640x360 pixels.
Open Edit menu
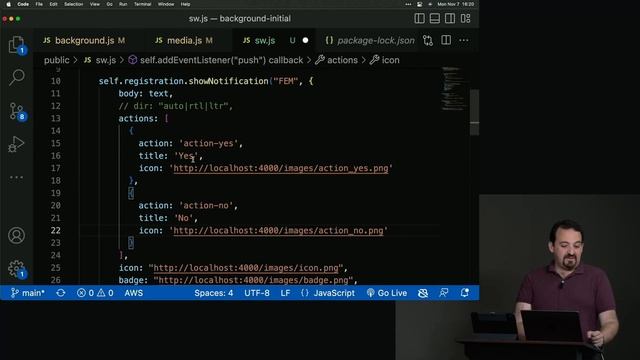(53, 4)
